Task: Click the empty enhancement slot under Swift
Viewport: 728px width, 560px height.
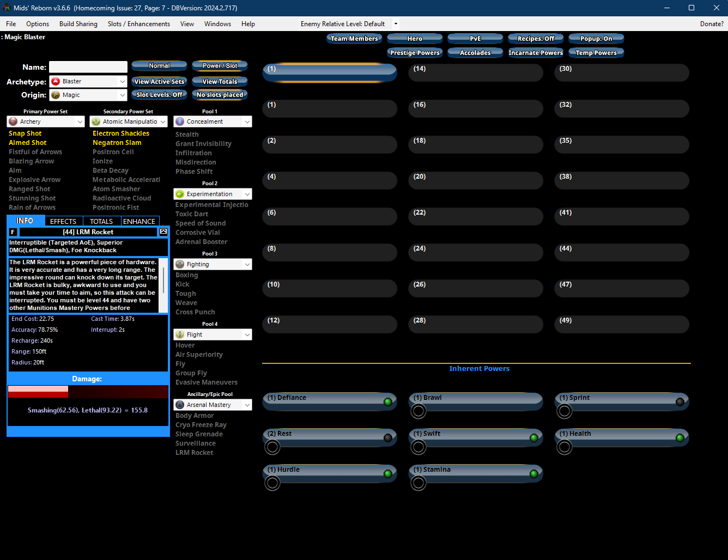Action: pos(418,447)
